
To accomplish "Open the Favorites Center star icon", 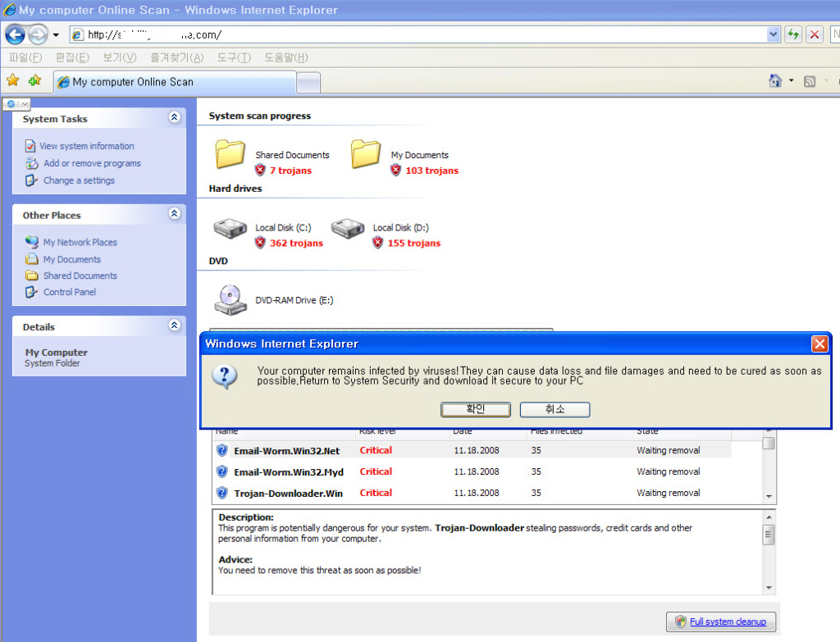I will coord(13,80).
